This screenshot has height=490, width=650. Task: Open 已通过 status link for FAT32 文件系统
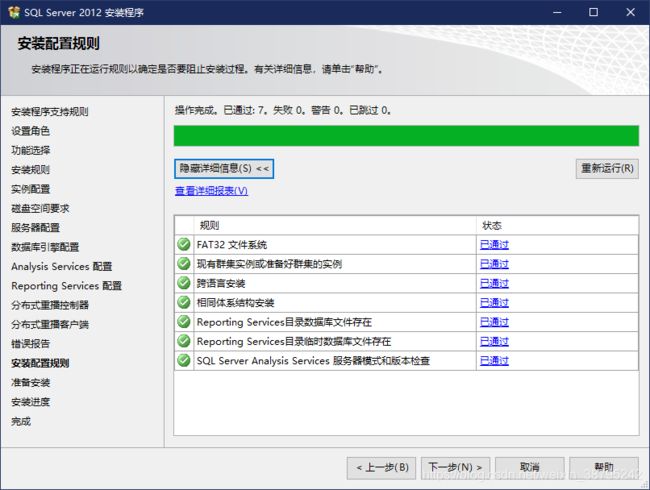coord(494,245)
